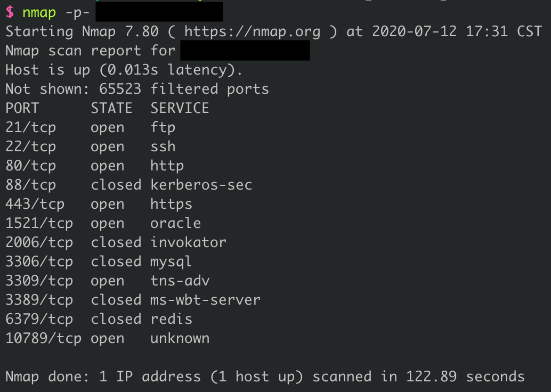Click the oracle service name
The height and width of the screenshot is (392, 551).
click(x=176, y=223)
